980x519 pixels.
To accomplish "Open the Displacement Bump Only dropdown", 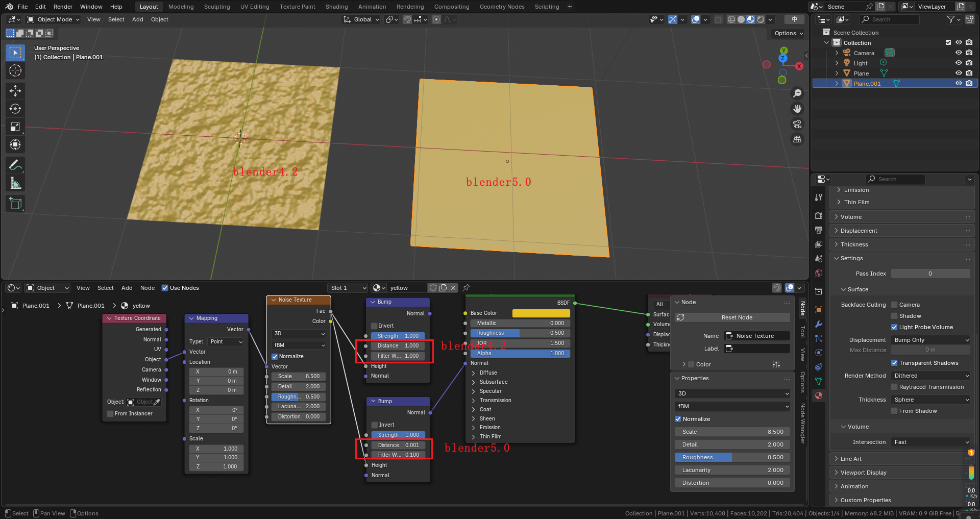I will pyautogui.click(x=931, y=340).
